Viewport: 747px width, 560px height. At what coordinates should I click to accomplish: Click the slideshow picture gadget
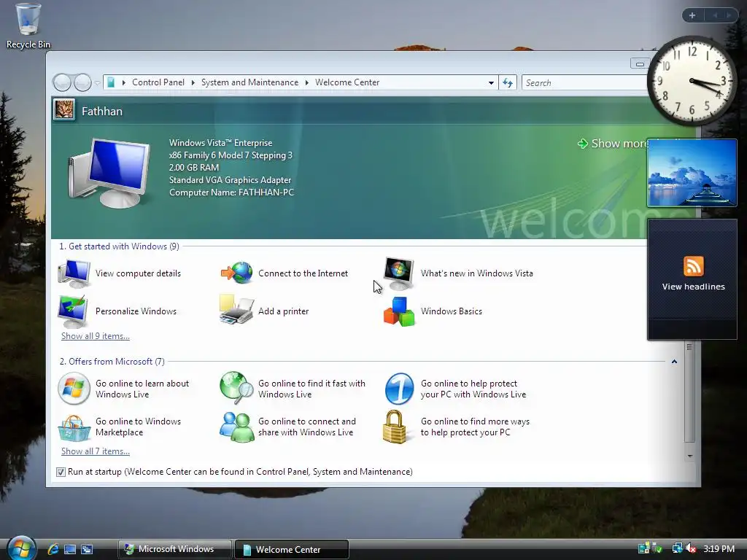pyautogui.click(x=692, y=173)
